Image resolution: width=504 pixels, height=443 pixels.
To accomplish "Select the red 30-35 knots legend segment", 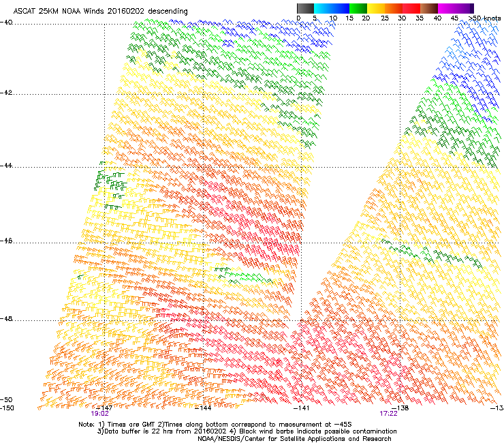I will [411, 8].
